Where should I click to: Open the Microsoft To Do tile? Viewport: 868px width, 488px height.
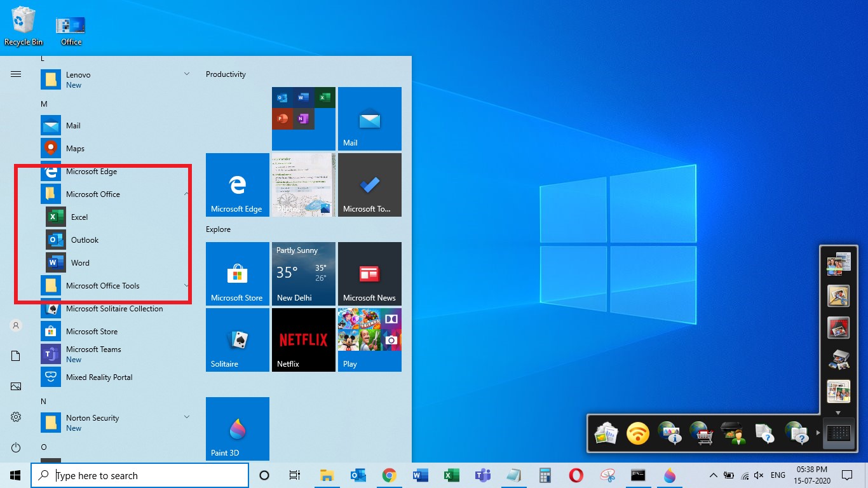tap(370, 185)
